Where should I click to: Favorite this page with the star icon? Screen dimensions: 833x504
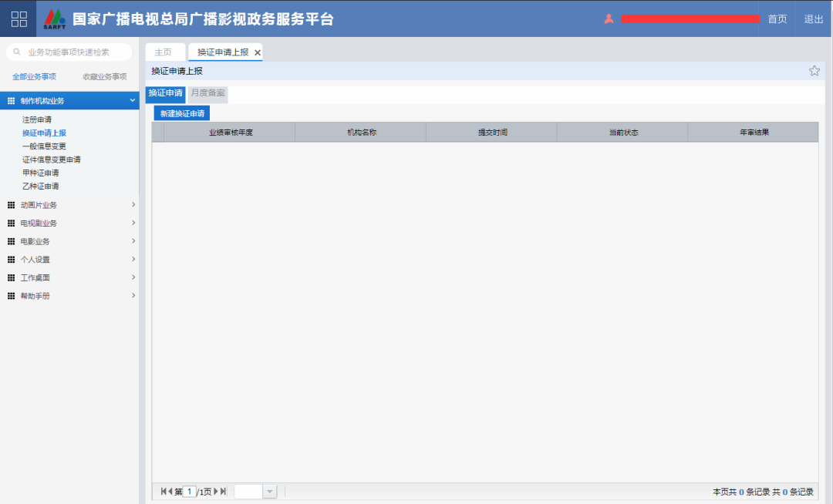click(x=814, y=71)
